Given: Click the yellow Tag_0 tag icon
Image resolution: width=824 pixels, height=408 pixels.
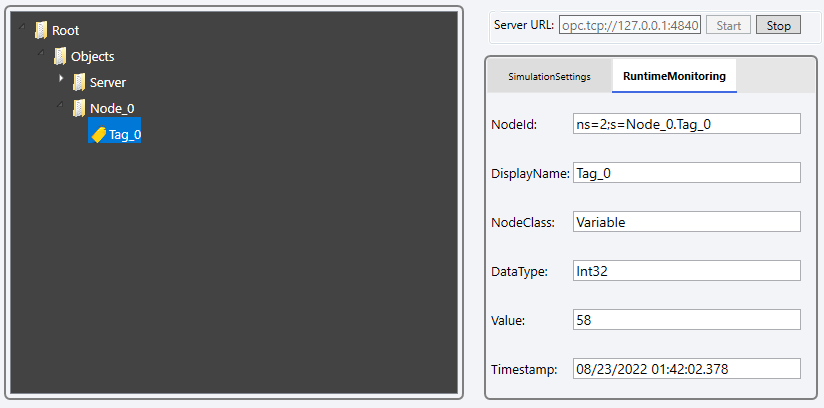Looking at the screenshot, I should [98, 134].
